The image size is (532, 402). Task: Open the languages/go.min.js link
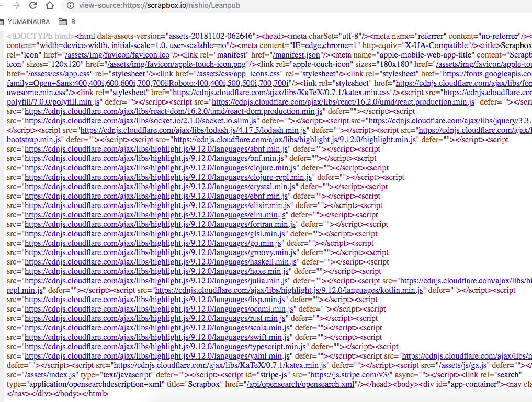point(153,244)
